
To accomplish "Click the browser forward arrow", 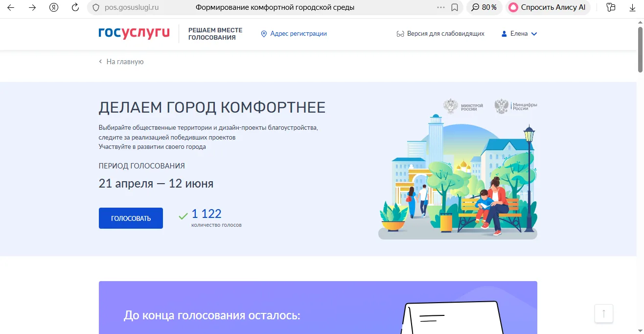I will click(32, 7).
